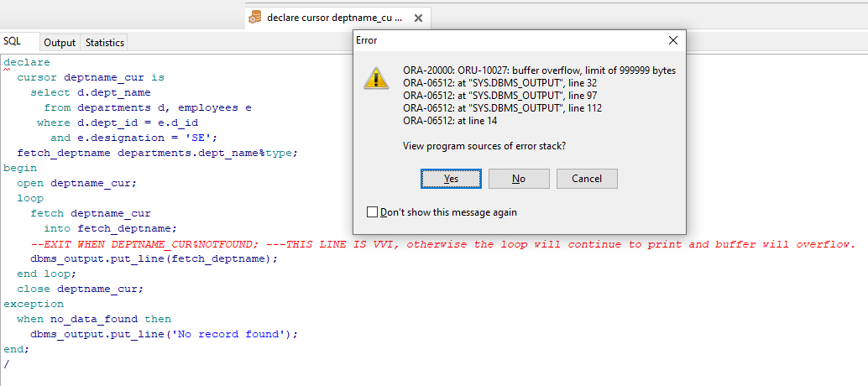Image resolution: width=868 pixels, height=386 pixels.
Task: Select the SQL tab
Action: [x=13, y=41]
